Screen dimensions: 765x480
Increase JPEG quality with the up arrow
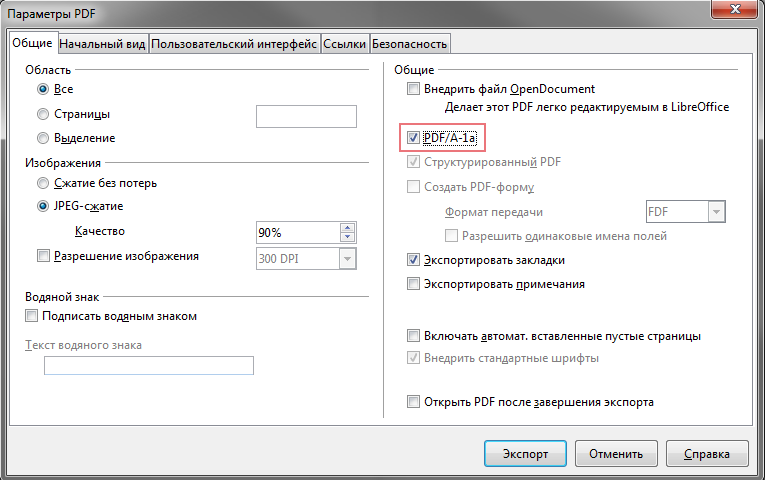point(347,228)
